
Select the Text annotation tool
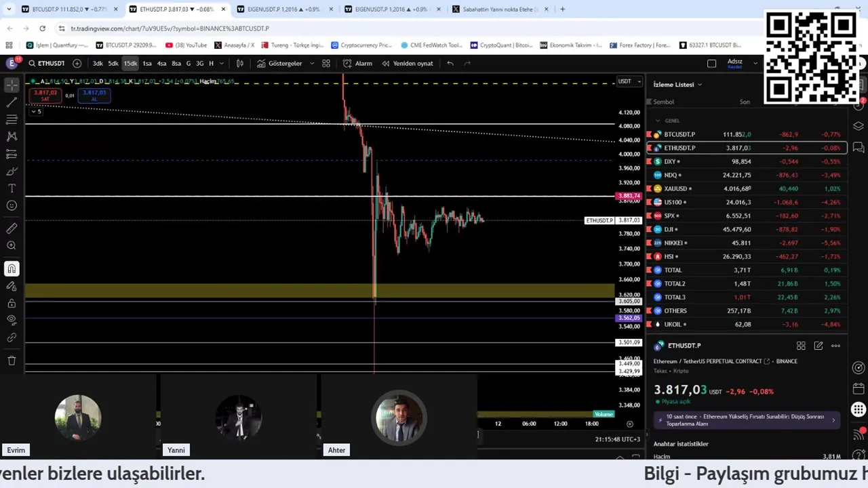pyautogui.click(x=12, y=188)
